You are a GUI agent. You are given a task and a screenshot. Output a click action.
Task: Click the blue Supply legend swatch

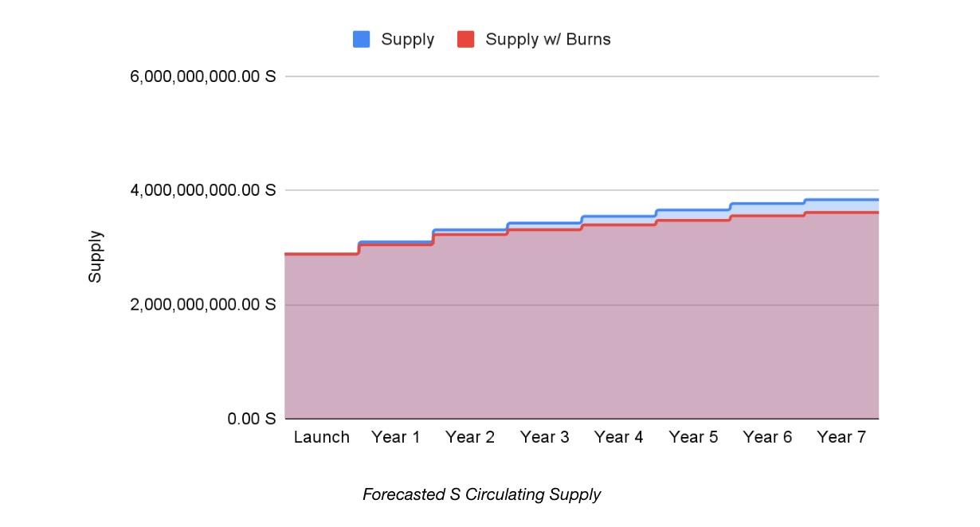[x=362, y=39]
